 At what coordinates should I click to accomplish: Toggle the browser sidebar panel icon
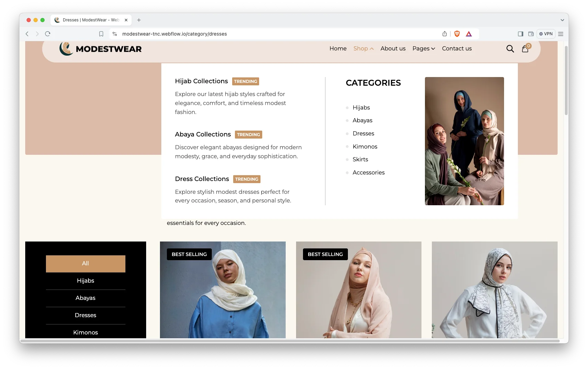[520, 34]
